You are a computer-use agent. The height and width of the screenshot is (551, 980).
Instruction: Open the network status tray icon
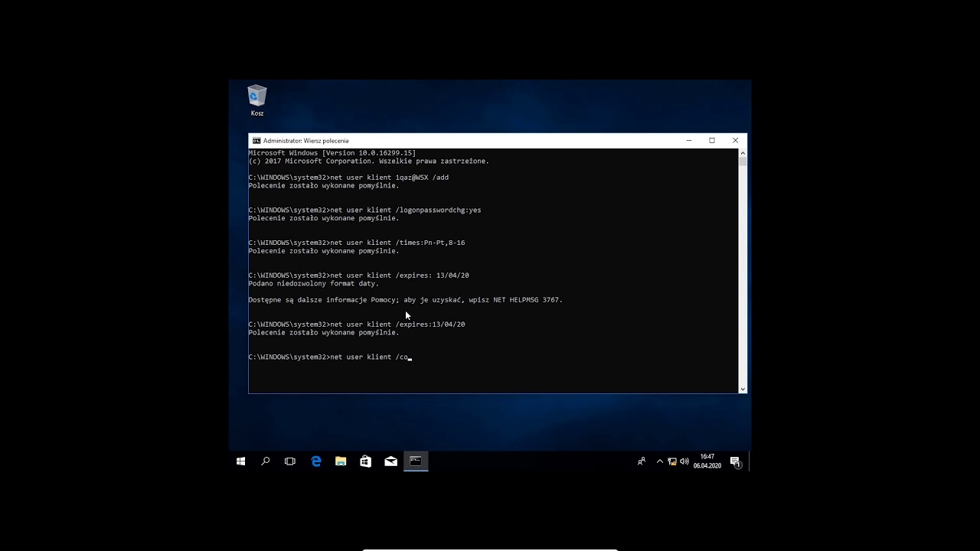[x=672, y=461]
